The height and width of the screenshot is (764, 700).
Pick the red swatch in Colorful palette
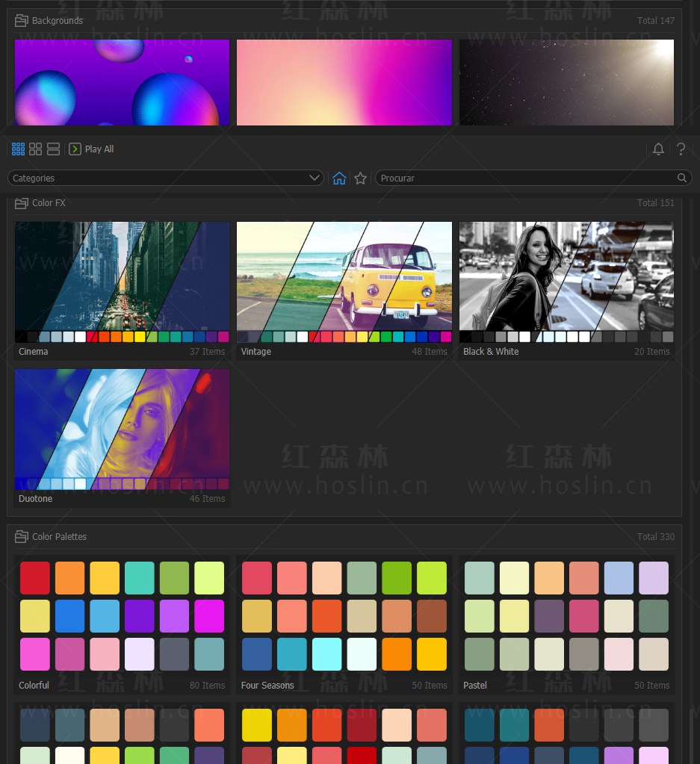point(35,578)
